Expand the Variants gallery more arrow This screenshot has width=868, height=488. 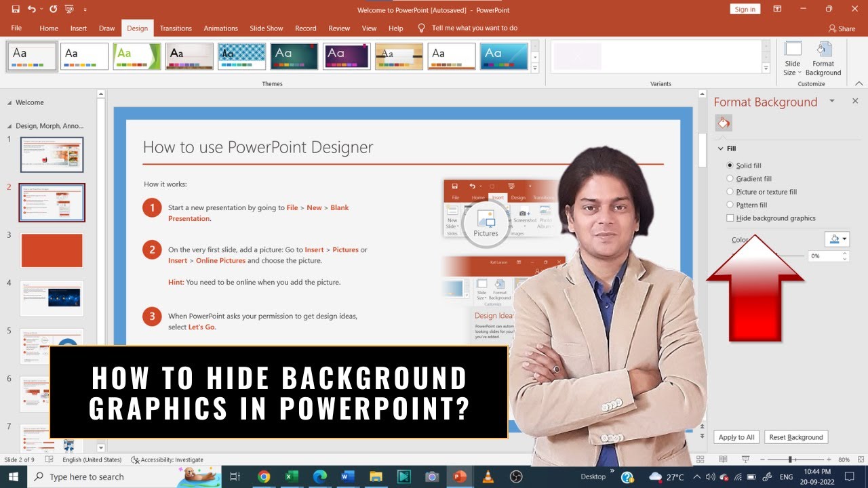click(766, 68)
